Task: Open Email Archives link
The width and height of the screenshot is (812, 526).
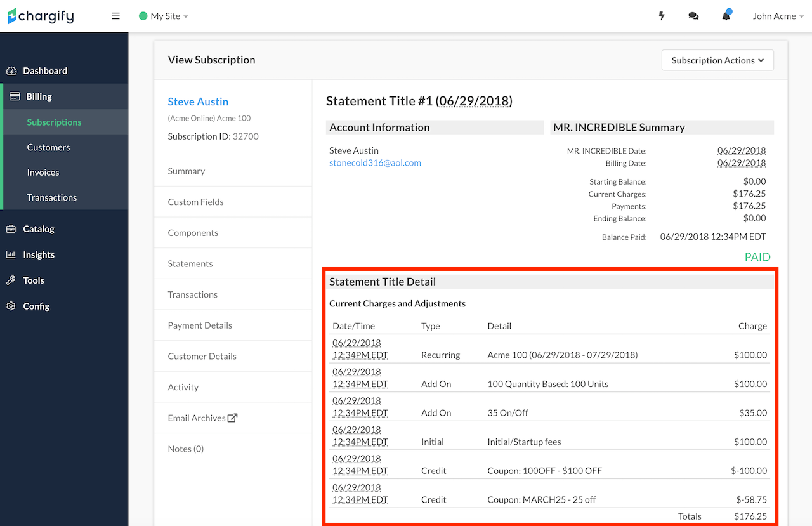Action: click(197, 418)
